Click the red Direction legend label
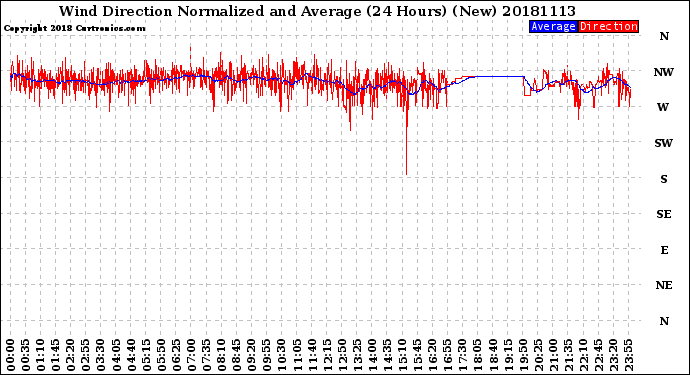This screenshot has width=690, height=375. 608,26
